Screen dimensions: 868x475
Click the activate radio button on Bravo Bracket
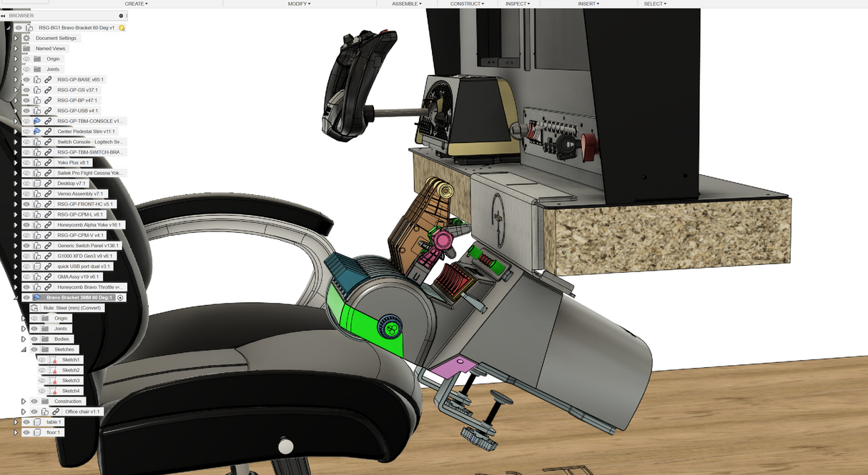(121, 298)
